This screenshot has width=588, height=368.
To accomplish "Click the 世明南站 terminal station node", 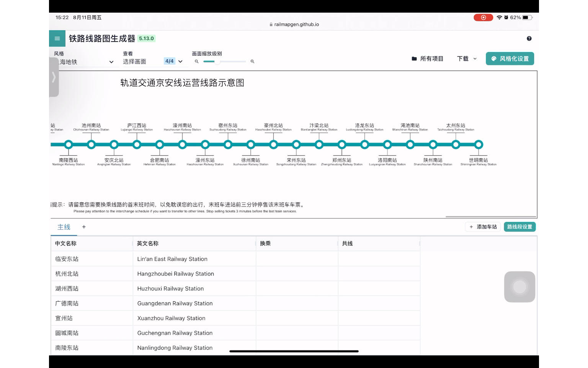I will (479, 145).
